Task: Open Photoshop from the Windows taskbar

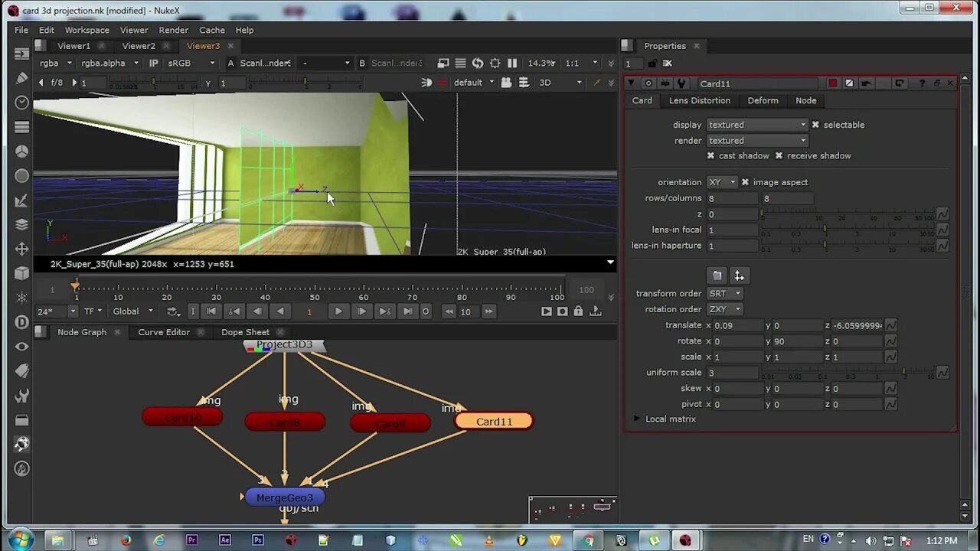Action: [258, 540]
